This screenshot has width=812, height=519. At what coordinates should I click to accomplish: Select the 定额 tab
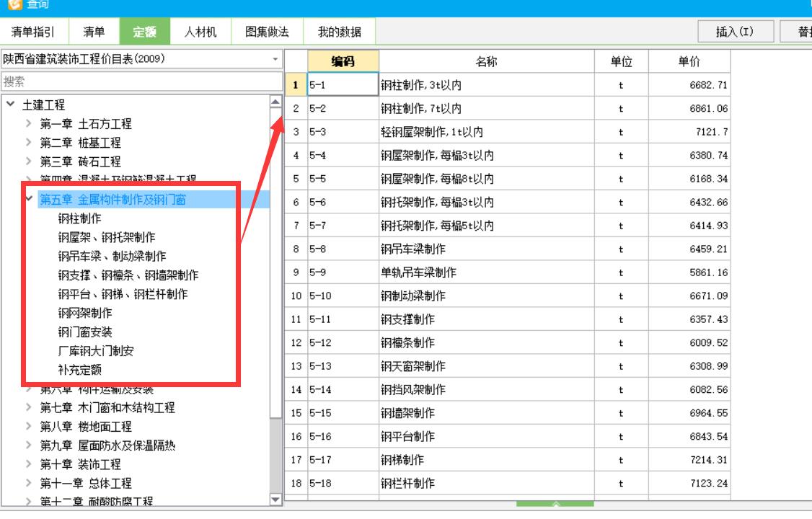(144, 32)
